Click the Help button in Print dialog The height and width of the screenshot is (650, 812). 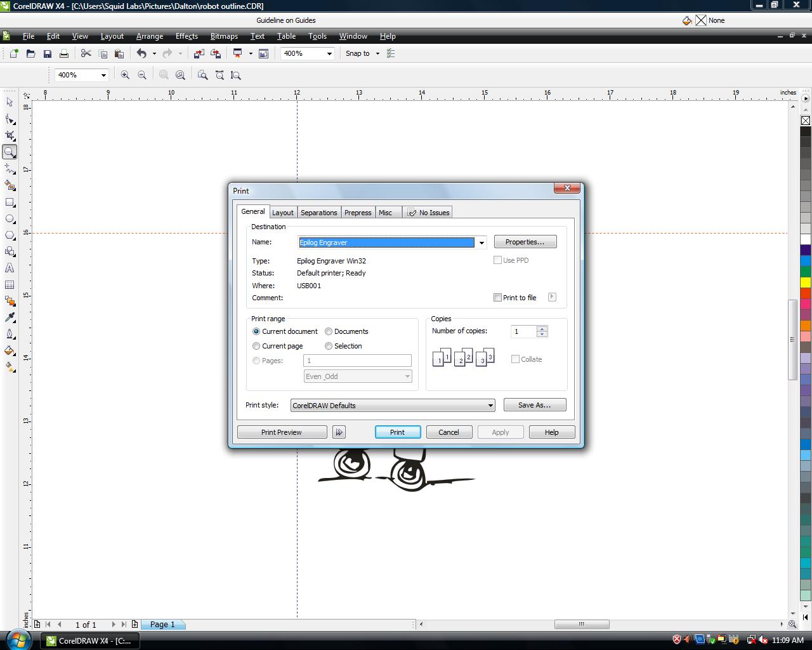(552, 432)
